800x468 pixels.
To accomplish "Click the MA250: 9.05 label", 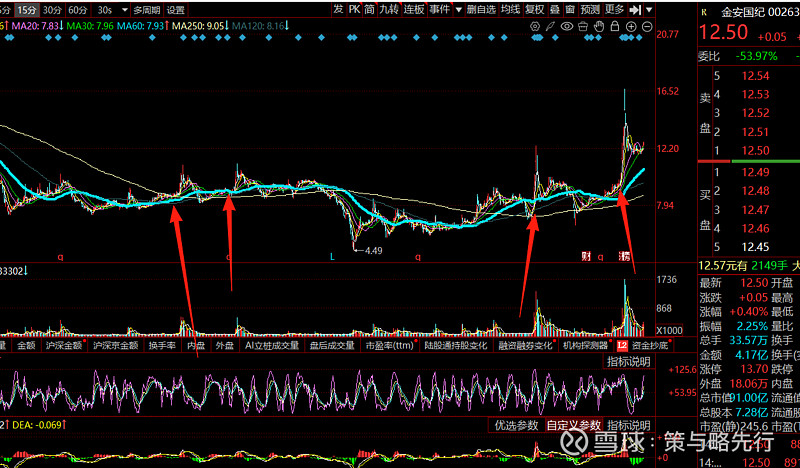I will pos(200,26).
